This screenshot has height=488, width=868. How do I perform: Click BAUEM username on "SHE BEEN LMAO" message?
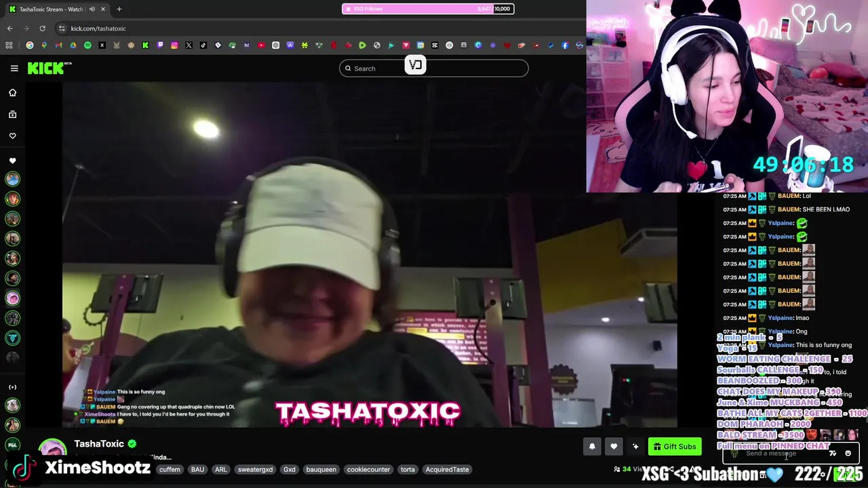tap(789, 209)
